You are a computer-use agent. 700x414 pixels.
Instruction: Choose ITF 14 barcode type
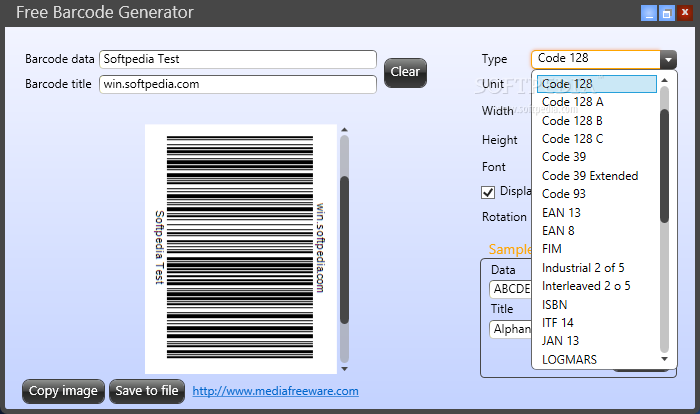pos(597,322)
